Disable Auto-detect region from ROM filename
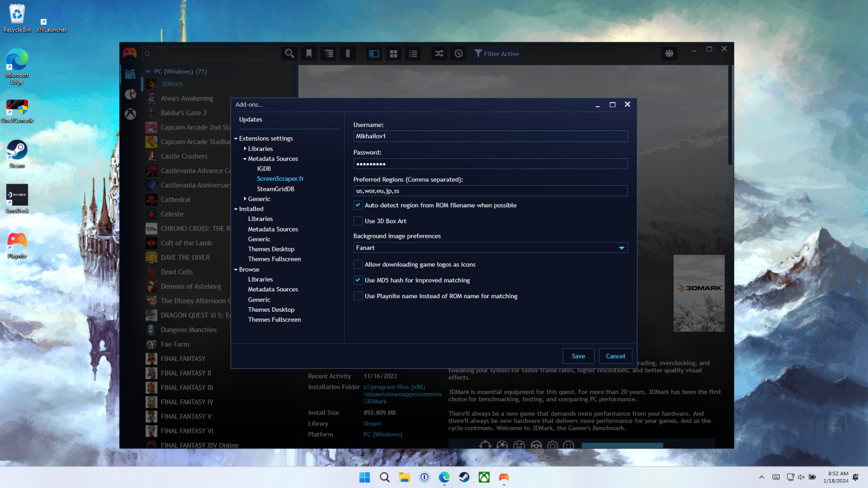Screen dimensions: 868x488 point(358,204)
